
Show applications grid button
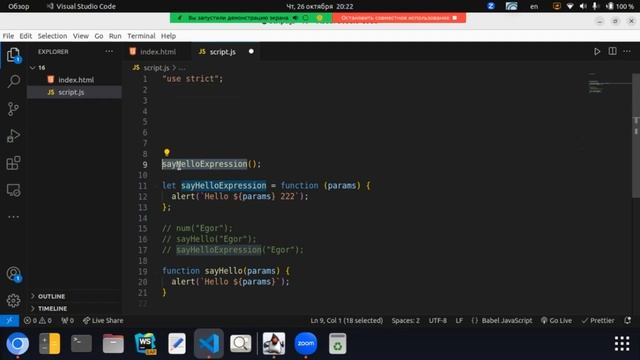click(x=622, y=344)
